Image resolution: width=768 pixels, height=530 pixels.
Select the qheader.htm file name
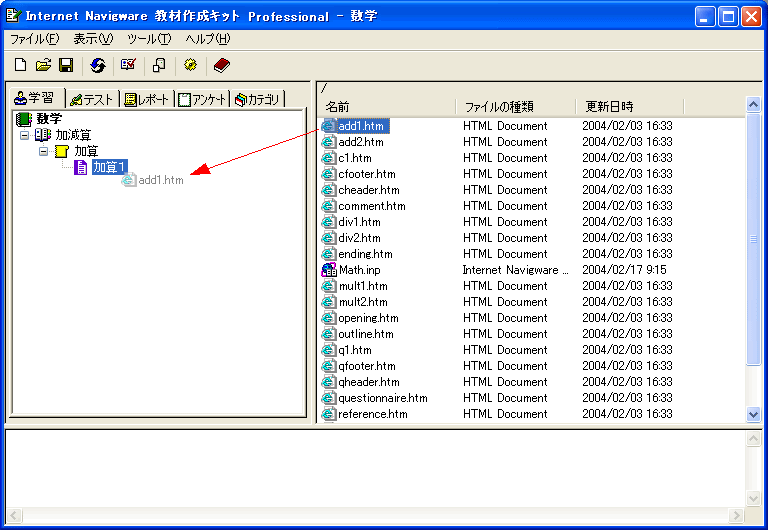[369, 382]
